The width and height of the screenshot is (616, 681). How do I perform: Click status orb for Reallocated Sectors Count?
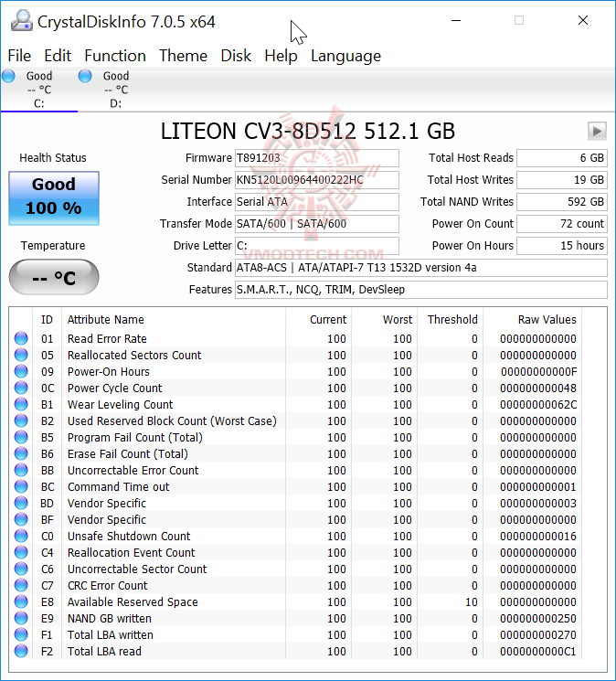point(21,355)
